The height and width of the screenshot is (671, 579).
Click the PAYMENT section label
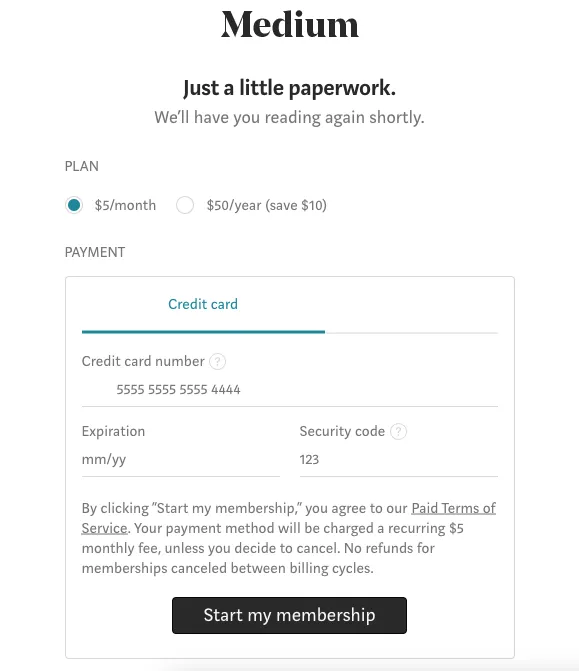95,252
